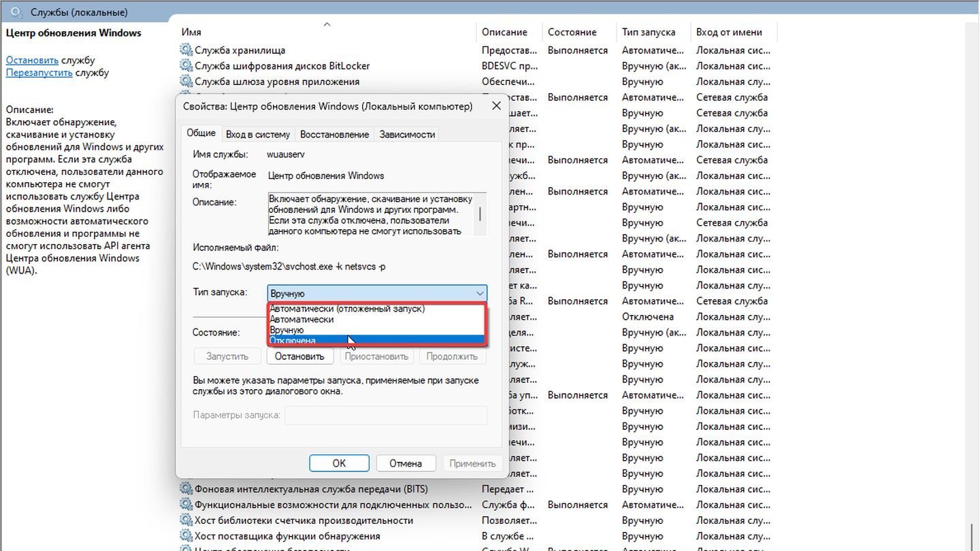Screen dimensions: 980x551
Task: Select Хост библиотеки счетчика производительности row
Action: (304, 520)
